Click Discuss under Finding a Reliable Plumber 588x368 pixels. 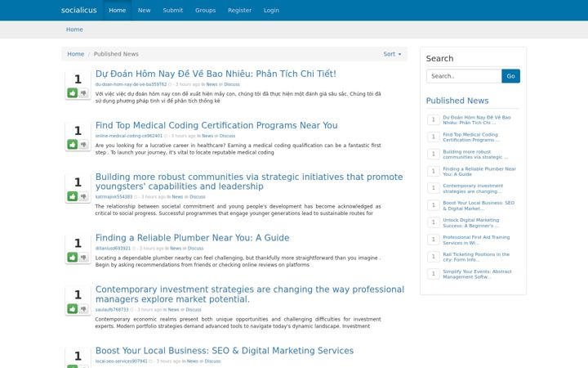[195, 249]
